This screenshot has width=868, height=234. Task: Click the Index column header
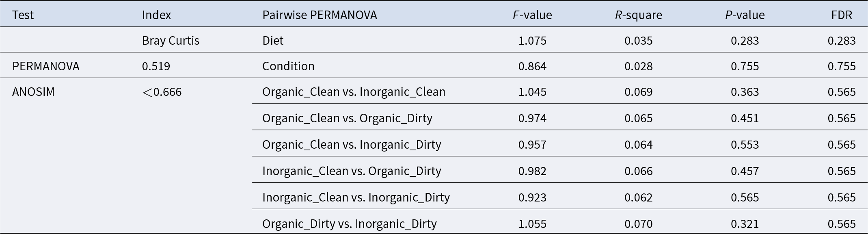tap(156, 15)
